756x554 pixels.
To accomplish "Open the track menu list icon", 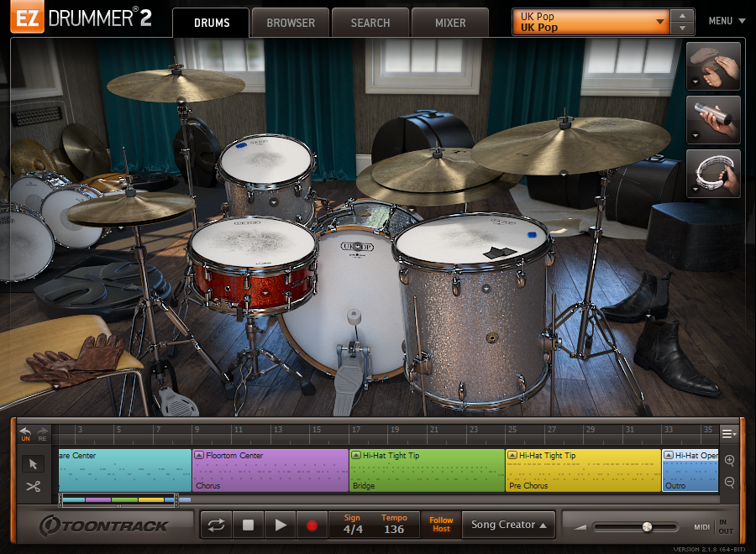I will click(729, 434).
